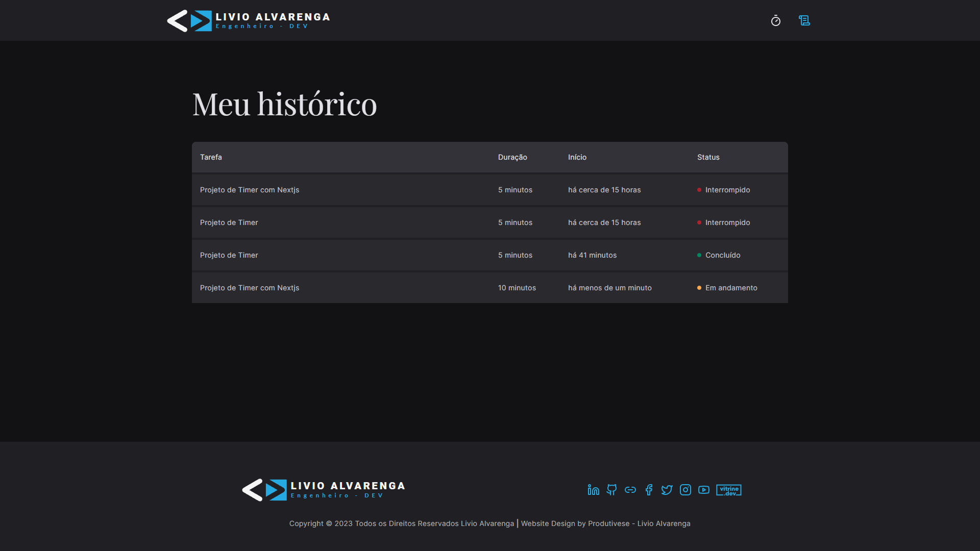Viewport: 980px width, 551px height.
Task: Open the Twitter bird icon
Action: point(667,490)
